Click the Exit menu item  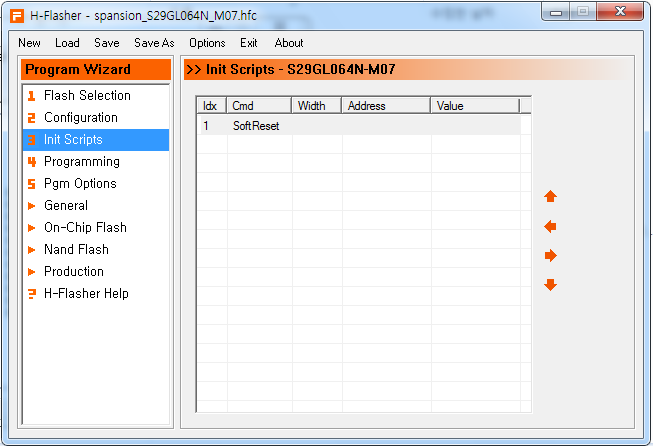click(249, 43)
